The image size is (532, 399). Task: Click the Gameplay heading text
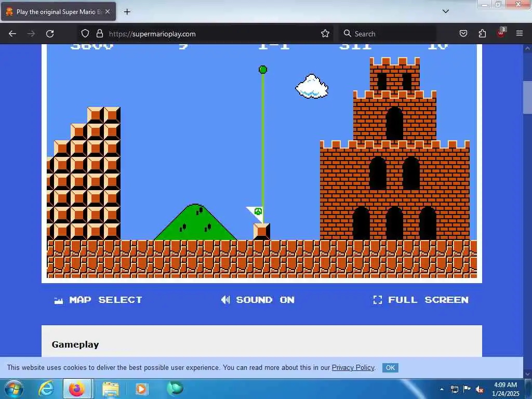(75, 344)
